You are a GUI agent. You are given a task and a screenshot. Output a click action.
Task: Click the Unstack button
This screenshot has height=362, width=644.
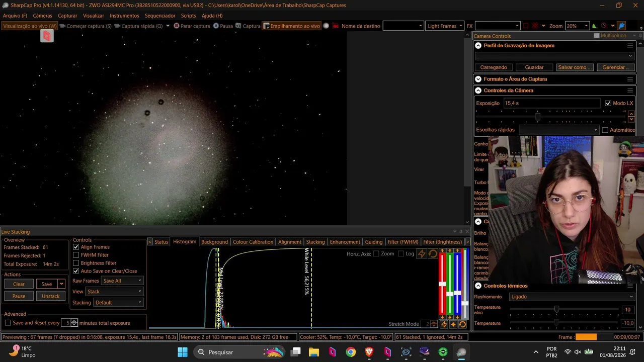click(51, 296)
